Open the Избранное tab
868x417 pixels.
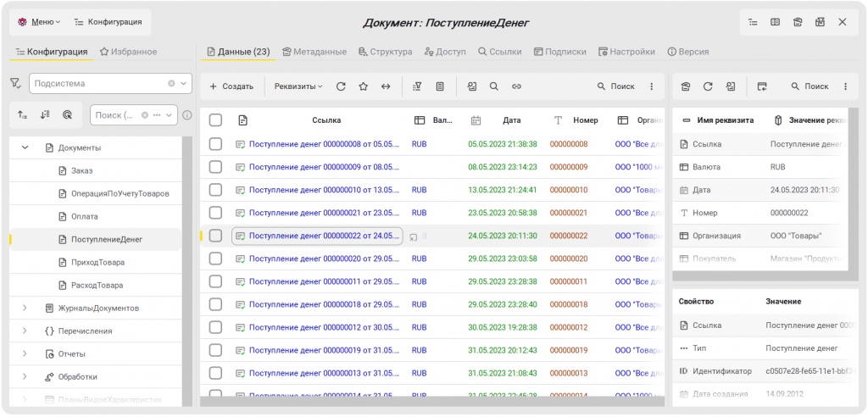tap(128, 52)
